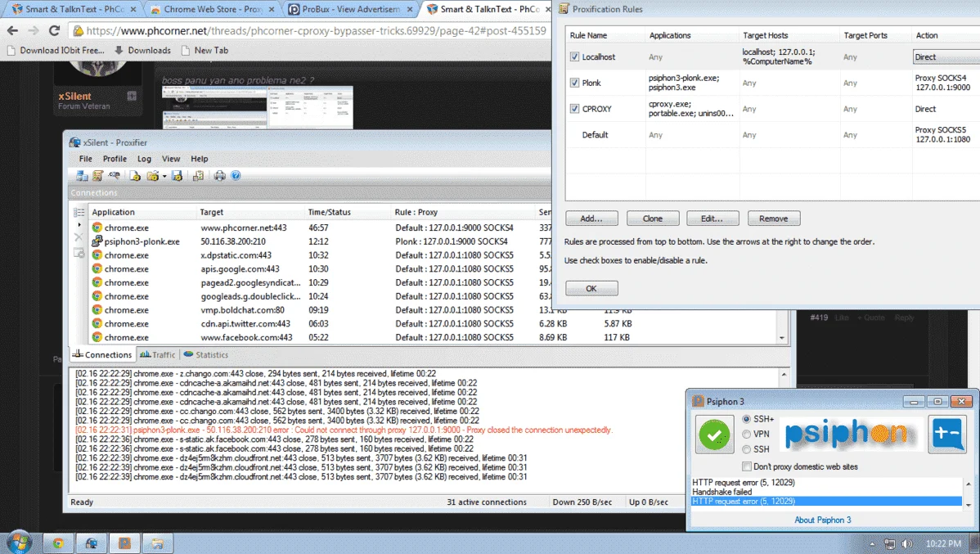Click the Chrome icon in the taskbar
Viewport: 980px width, 554px height.
[58, 543]
